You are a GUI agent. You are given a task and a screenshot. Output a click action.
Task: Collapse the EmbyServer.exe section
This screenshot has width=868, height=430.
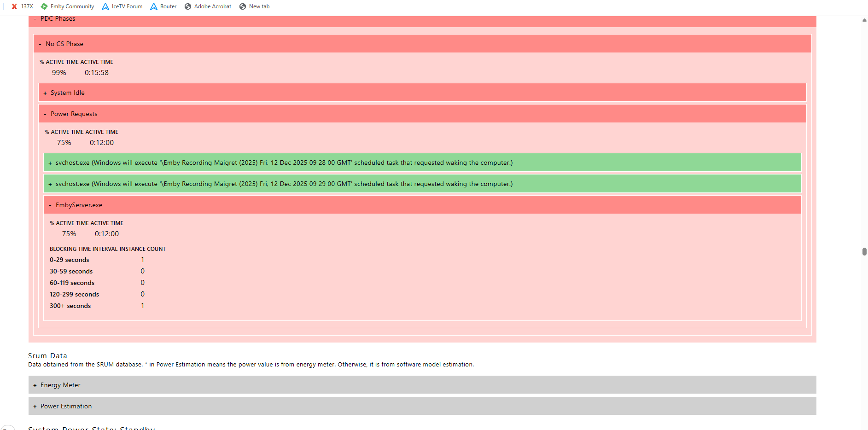[422, 205]
